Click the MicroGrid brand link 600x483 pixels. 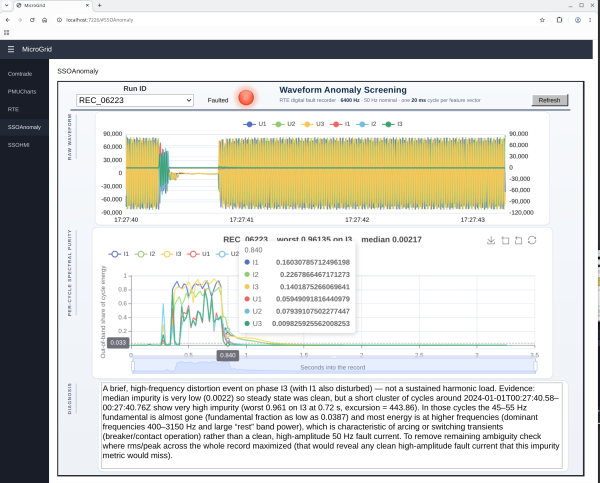37,49
